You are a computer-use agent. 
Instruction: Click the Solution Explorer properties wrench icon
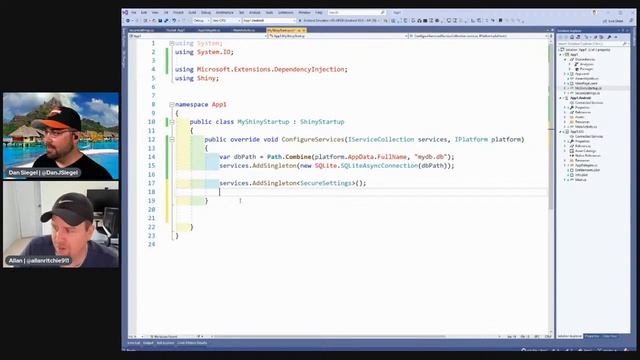click(x=609, y=37)
